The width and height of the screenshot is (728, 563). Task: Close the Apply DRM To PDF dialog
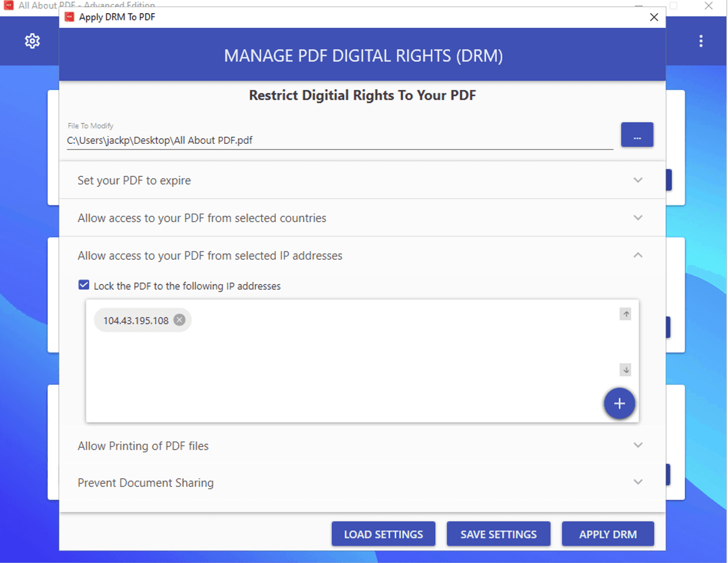pyautogui.click(x=654, y=17)
